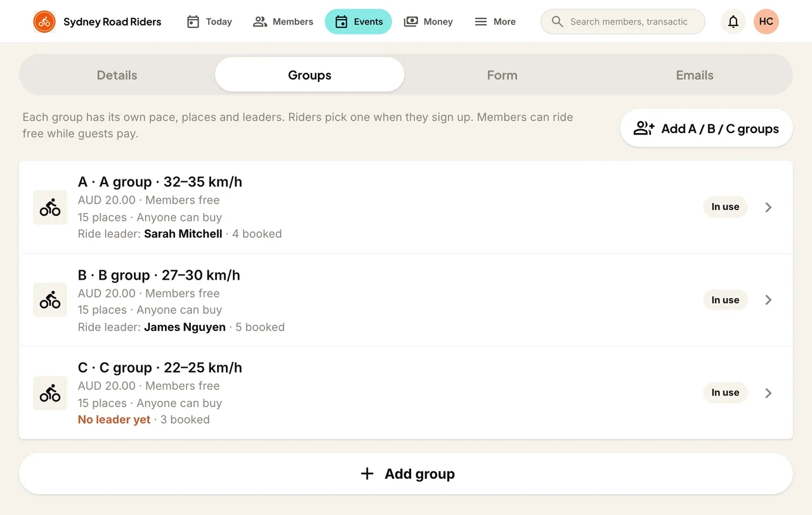Click the No leader yet warning

click(x=114, y=420)
